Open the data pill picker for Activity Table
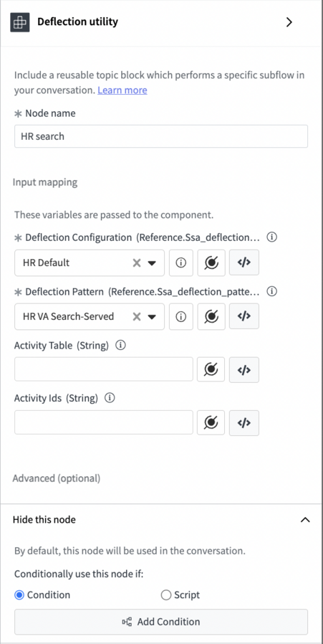 [x=211, y=369]
